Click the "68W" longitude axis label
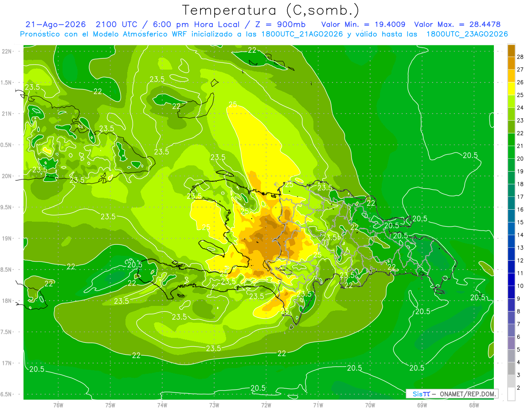Viewport: 532px width, 411px height. (x=474, y=405)
